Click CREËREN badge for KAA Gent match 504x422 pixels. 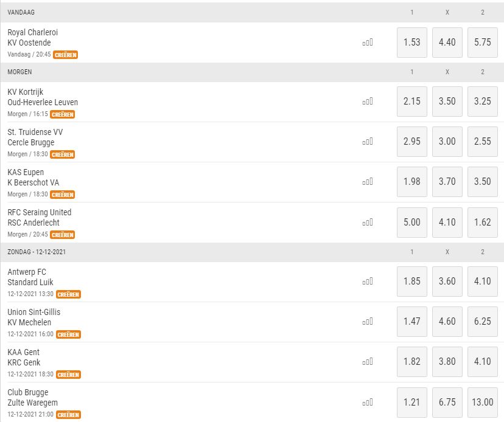(x=68, y=375)
